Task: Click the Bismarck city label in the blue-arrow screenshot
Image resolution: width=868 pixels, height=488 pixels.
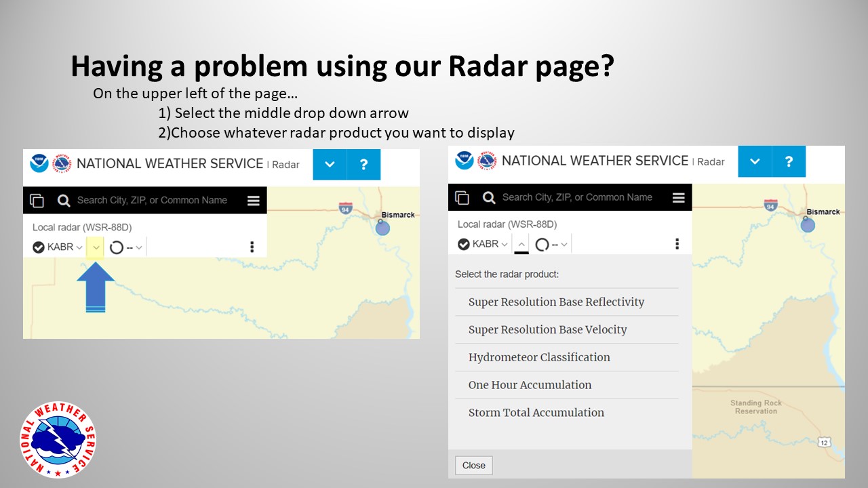Action: (x=398, y=215)
